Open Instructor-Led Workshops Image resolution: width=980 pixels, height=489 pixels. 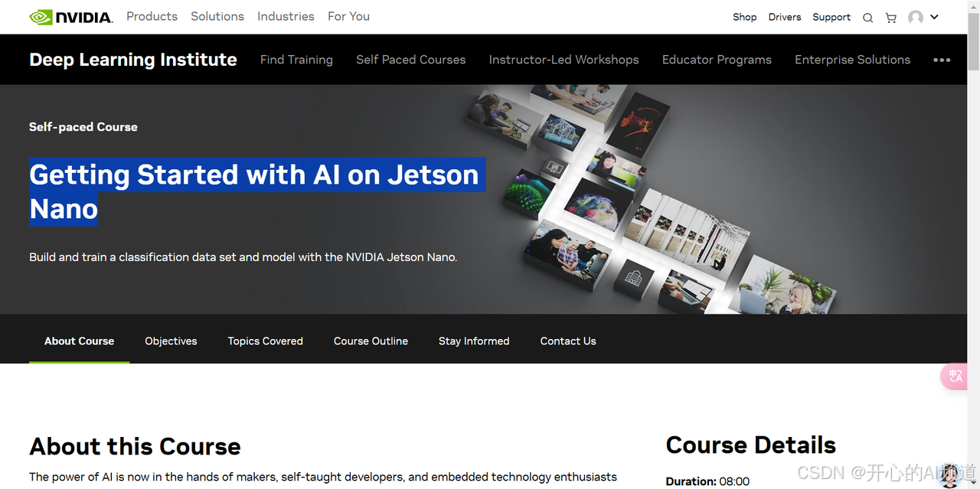(x=563, y=60)
